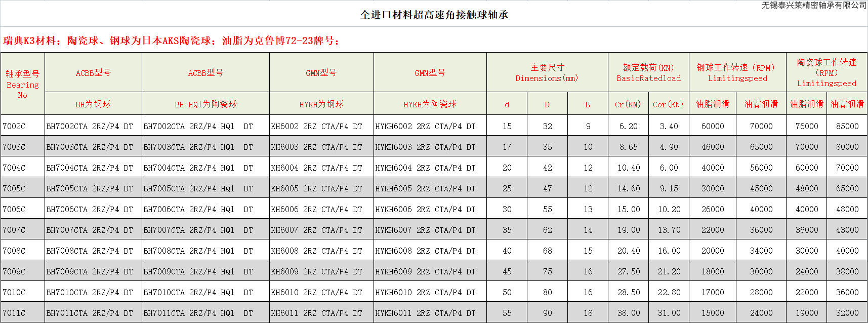Select the 钢球工作转速 (RPM) header cell
The image size is (868, 323).
tap(737, 72)
